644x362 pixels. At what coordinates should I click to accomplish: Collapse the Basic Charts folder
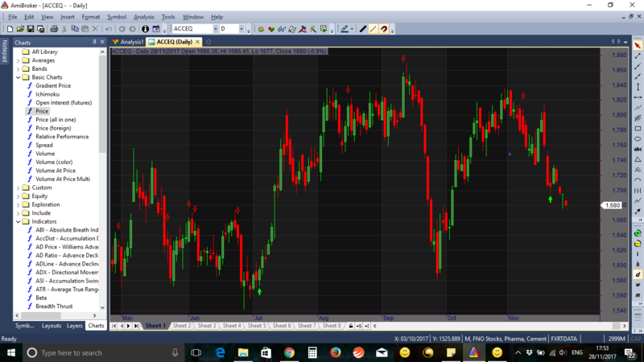click(18, 77)
